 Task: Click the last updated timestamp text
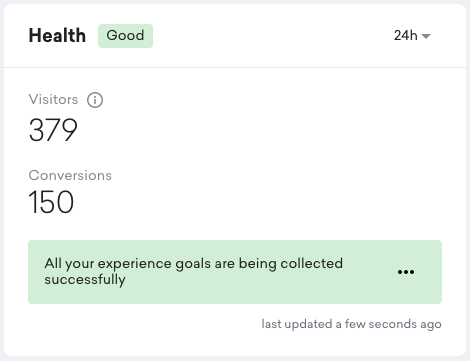coord(351,324)
